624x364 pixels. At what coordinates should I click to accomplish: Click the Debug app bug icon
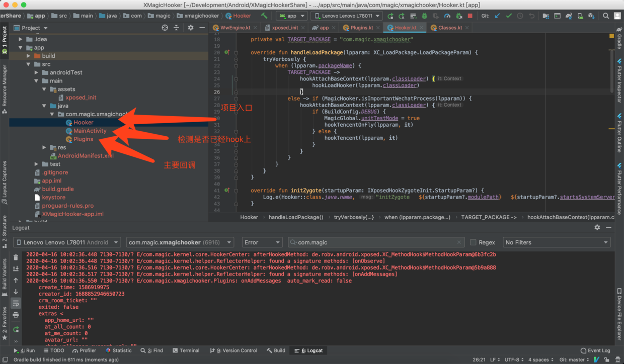424,16
